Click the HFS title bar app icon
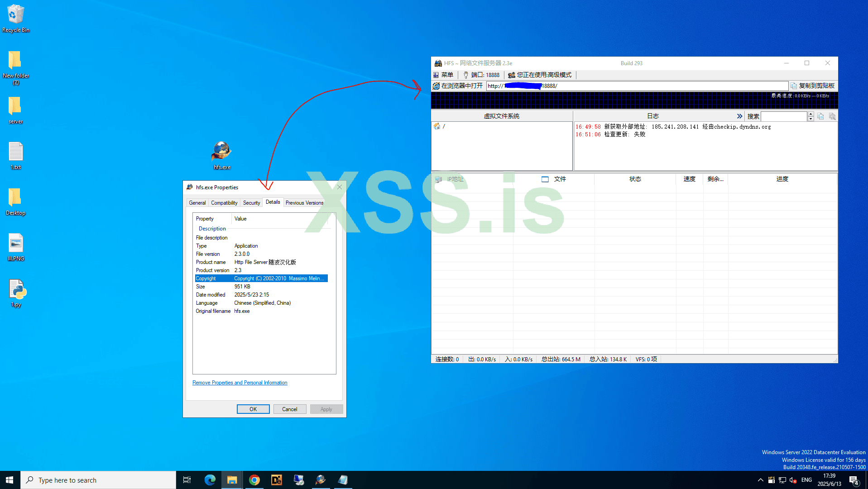868x489 pixels. (x=438, y=63)
